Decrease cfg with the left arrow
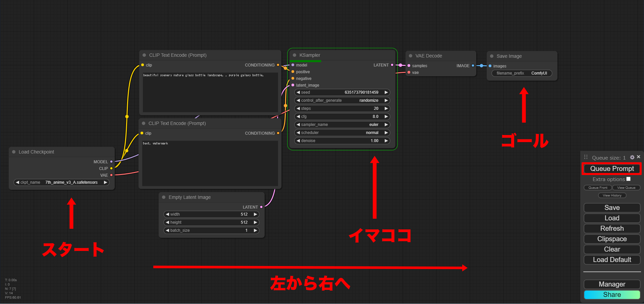This screenshot has width=644, height=304. [298, 117]
